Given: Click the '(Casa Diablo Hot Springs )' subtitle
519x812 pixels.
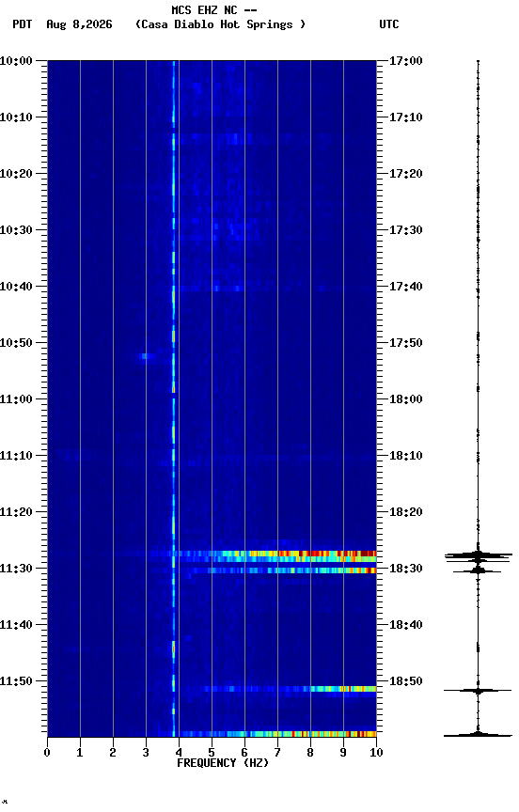Looking at the screenshot, I should point(221,24).
